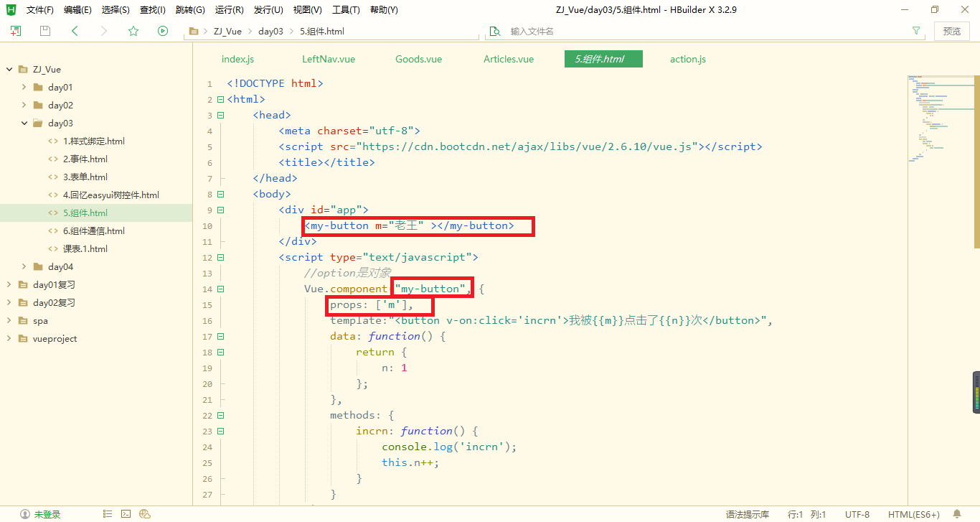Image resolution: width=980 pixels, height=522 pixels.
Task: Click the code minimap overview
Action: (x=940, y=118)
